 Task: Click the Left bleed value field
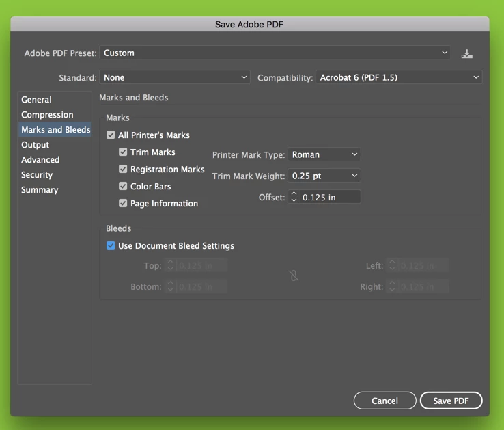click(423, 265)
